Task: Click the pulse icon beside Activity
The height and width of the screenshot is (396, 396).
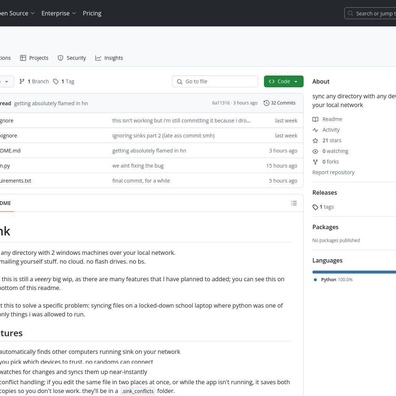Action: click(315, 130)
